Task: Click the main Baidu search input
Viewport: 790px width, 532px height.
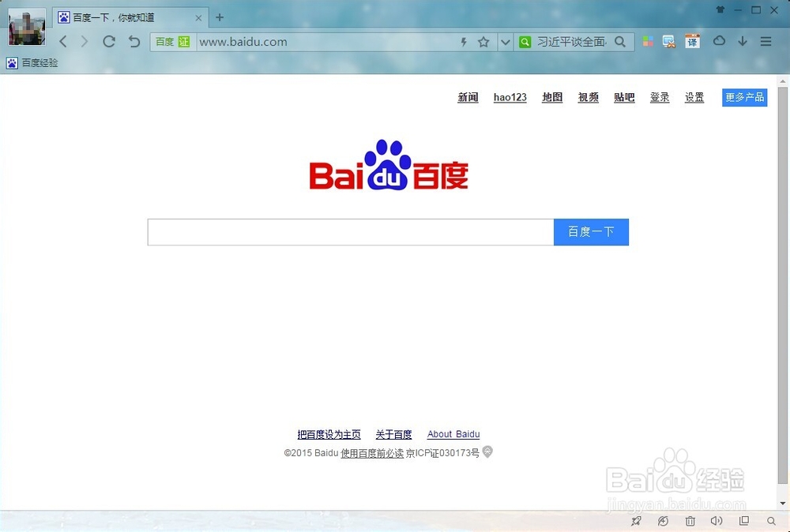Action: coord(351,232)
